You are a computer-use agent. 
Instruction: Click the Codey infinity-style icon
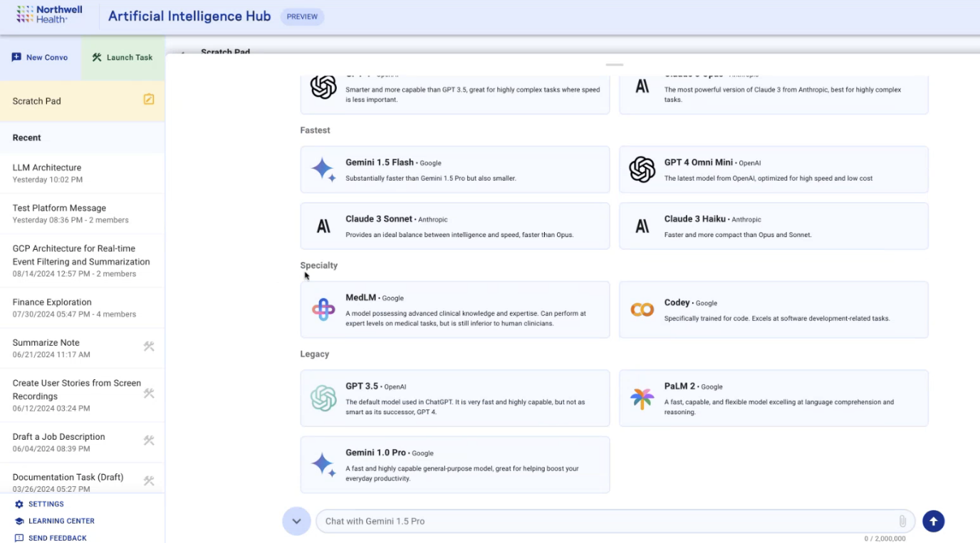point(642,310)
